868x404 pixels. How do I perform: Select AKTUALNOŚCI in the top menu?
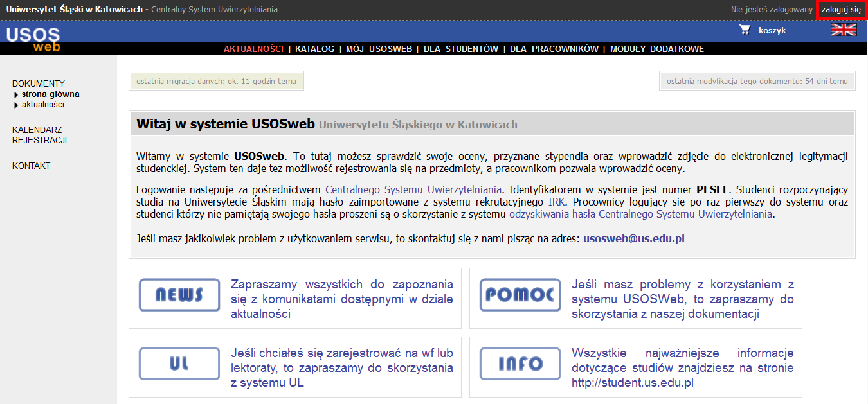point(253,49)
